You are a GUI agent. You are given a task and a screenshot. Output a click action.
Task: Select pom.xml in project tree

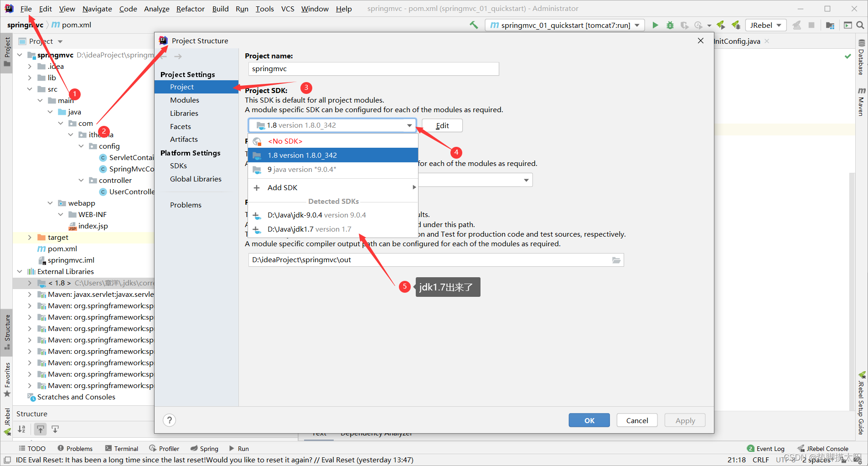pyautogui.click(x=62, y=249)
